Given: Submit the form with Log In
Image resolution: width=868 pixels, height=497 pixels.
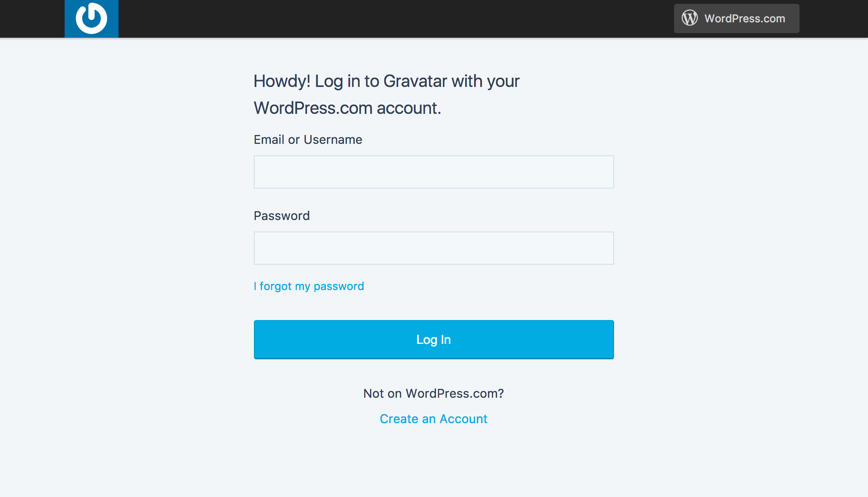Looking at the screenshot, I should coord(434,339).
